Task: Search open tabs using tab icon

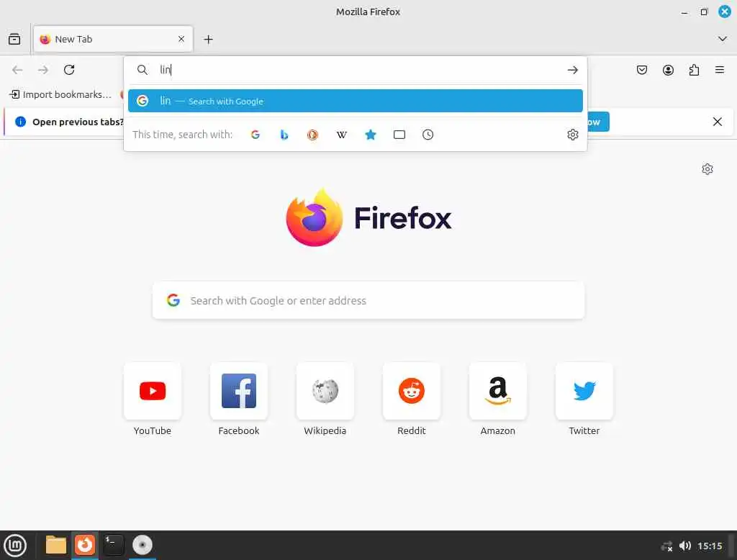Action: (399, 135)
